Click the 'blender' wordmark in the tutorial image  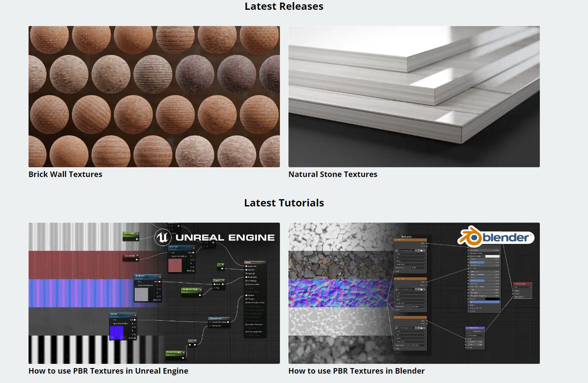pos(506,238)
